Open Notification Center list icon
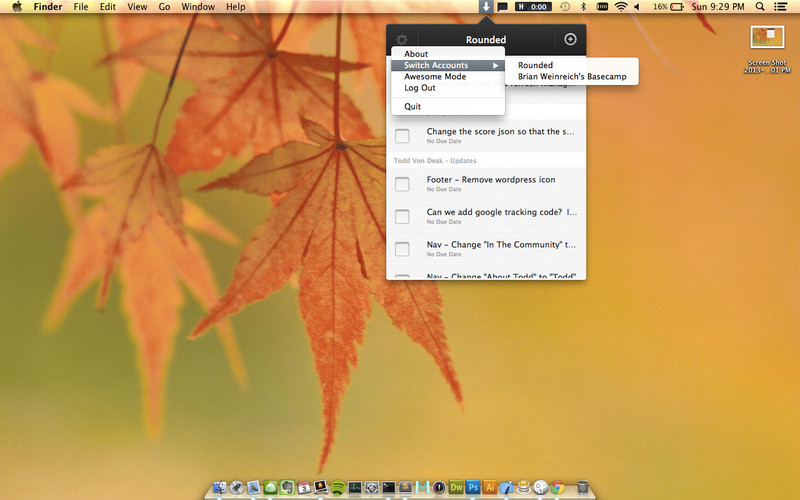This screenshot has height=500, width=800. pyautogui.click(x=780, y=7)
